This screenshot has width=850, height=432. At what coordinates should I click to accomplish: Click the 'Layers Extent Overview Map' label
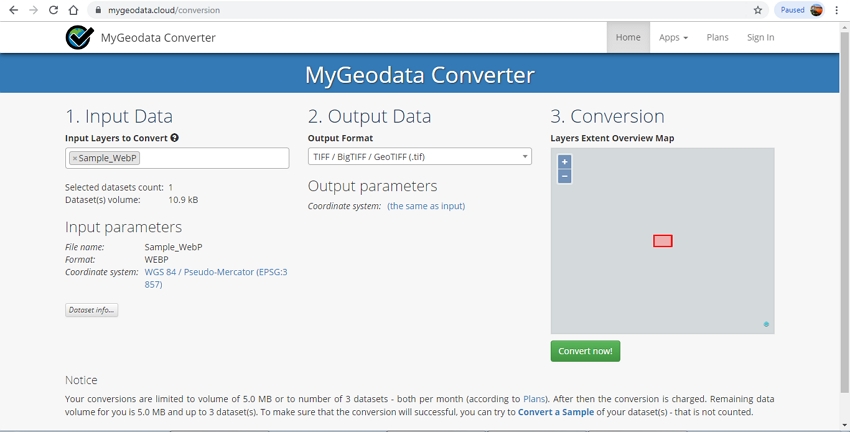click(612, 138)
